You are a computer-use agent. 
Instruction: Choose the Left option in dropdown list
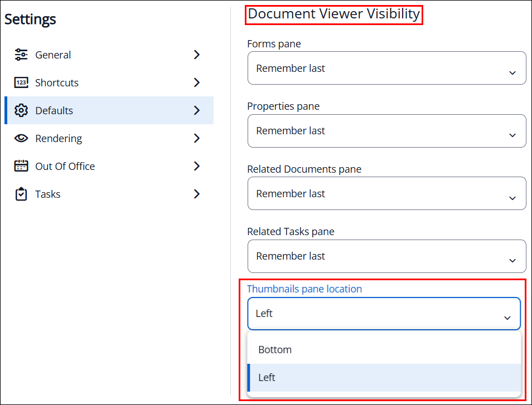coord(384,378)
